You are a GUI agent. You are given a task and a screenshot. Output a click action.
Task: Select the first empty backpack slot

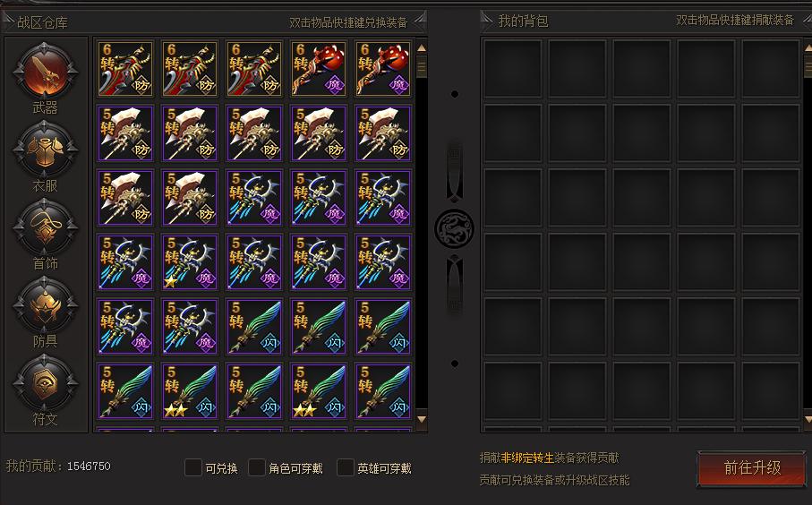(513, 69)
